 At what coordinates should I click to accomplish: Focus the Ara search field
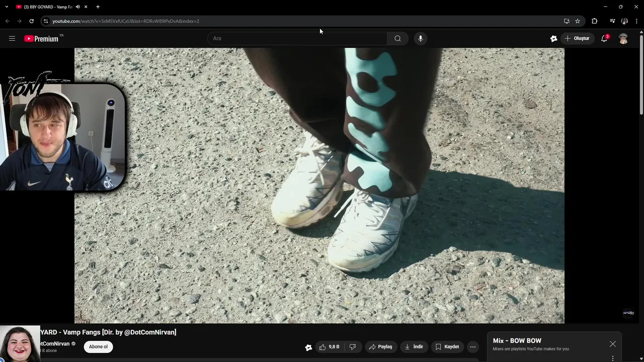(x=298, y=38)
